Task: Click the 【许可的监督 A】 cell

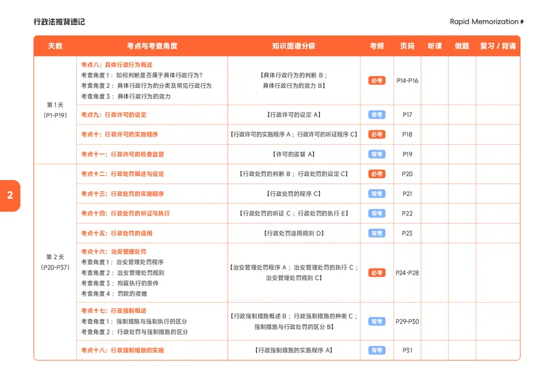Action: click(294, 154)
